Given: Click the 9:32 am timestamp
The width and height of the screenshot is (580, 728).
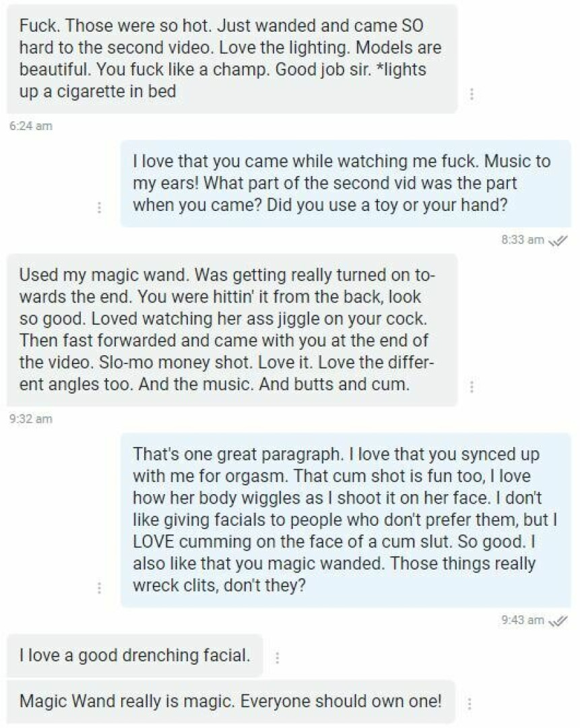Looking at the screenshot, I should pos(31,419).
